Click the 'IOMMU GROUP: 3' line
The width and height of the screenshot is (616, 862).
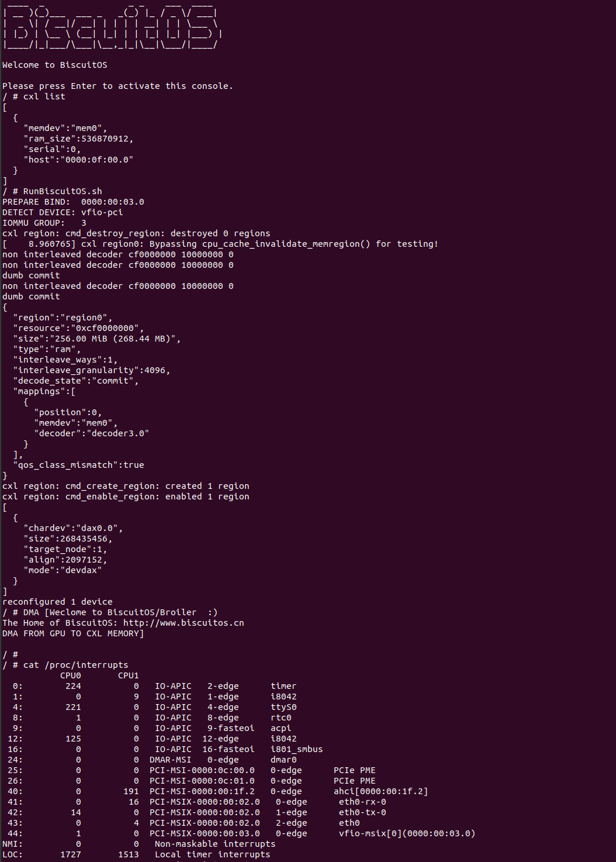tap(44, 223)
